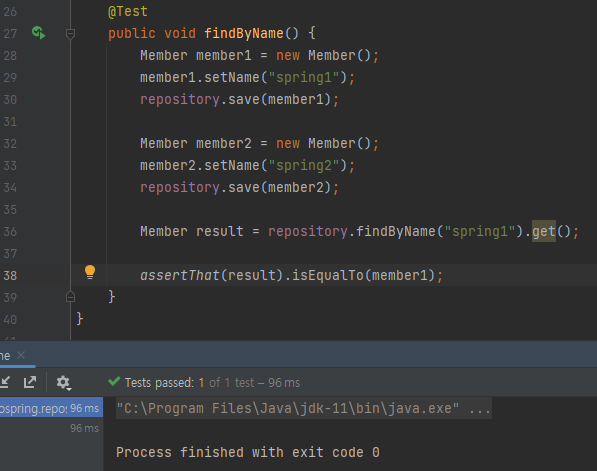This screenshot has height=471, width=597.
Task: Click line number 31 in gutter
Action: click(x=10, y=122)
